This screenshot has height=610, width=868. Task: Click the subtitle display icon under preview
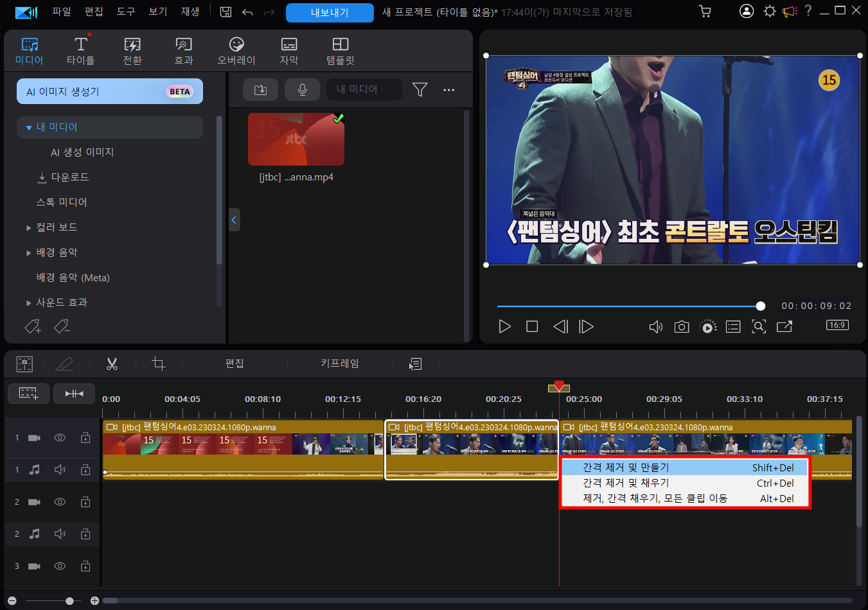click(733, 327)
